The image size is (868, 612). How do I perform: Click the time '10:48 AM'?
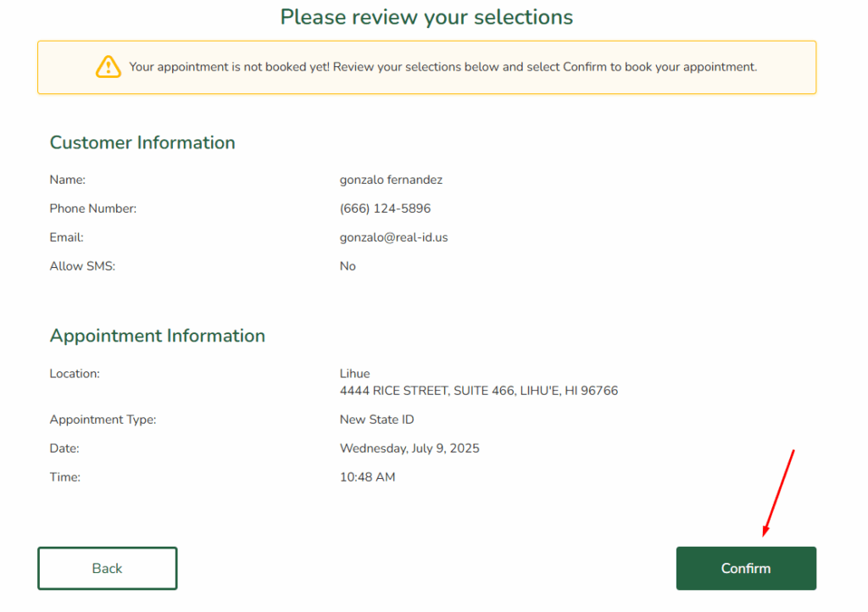pos(367,477)
